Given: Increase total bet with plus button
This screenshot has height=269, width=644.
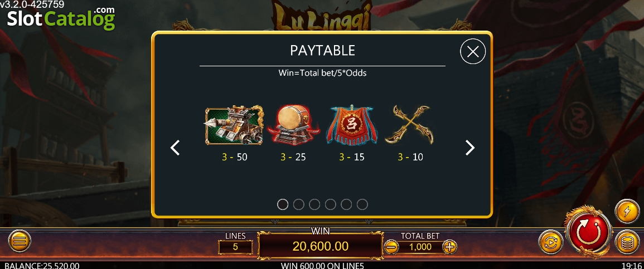Looking at the screenshot, I should coord(450,247).
